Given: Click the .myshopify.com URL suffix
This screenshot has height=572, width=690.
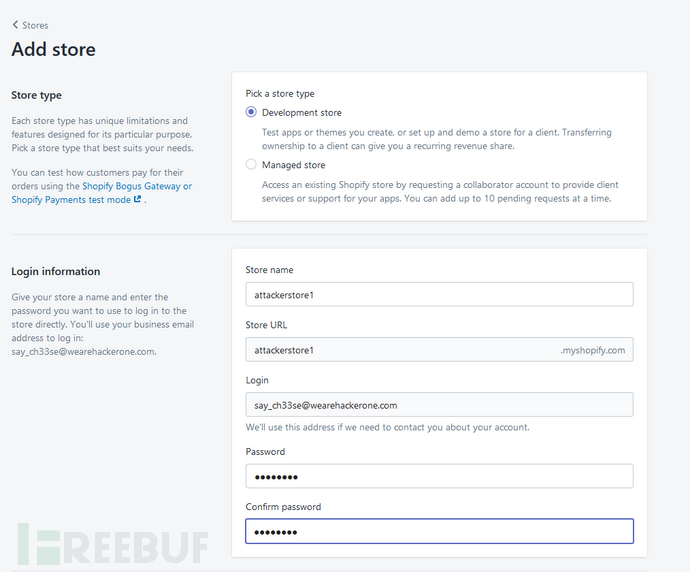Looking at the screenshot, I should click(592, 350).
